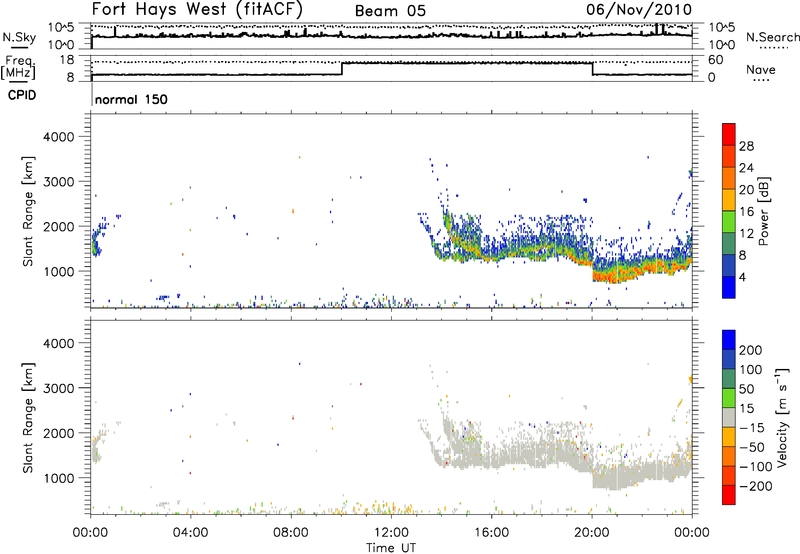Click the "60" tick on the Nave axis
This screenshot has height=554, width=800.
[716, 60]
